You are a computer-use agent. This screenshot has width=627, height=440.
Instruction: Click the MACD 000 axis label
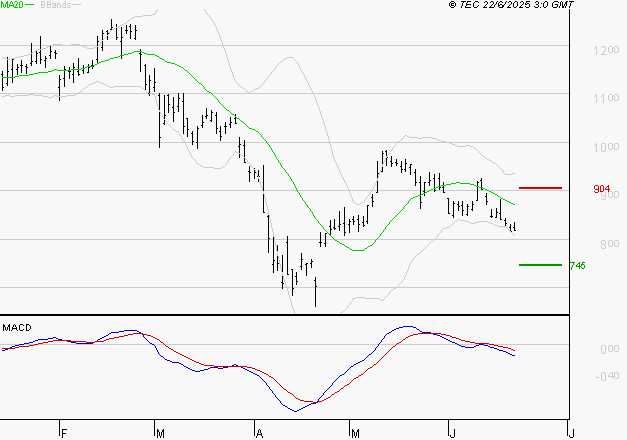609,349
